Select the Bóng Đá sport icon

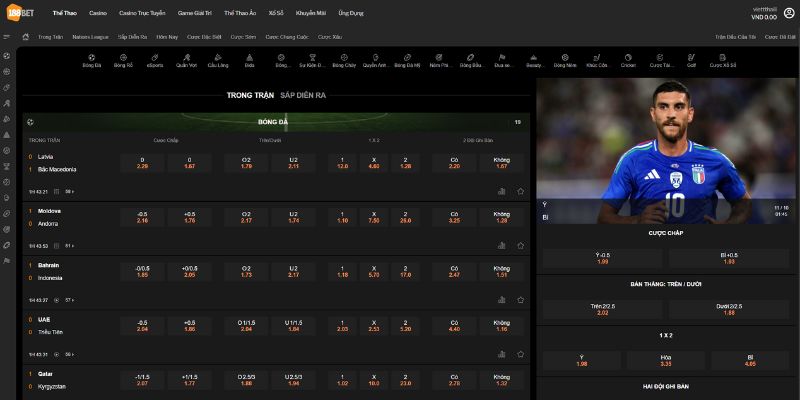point(92,60)
